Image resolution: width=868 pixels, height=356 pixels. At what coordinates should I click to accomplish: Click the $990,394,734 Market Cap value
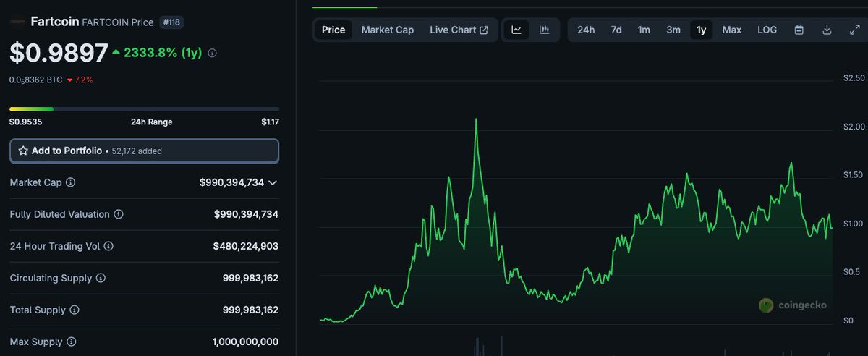[x=231, y=182]
